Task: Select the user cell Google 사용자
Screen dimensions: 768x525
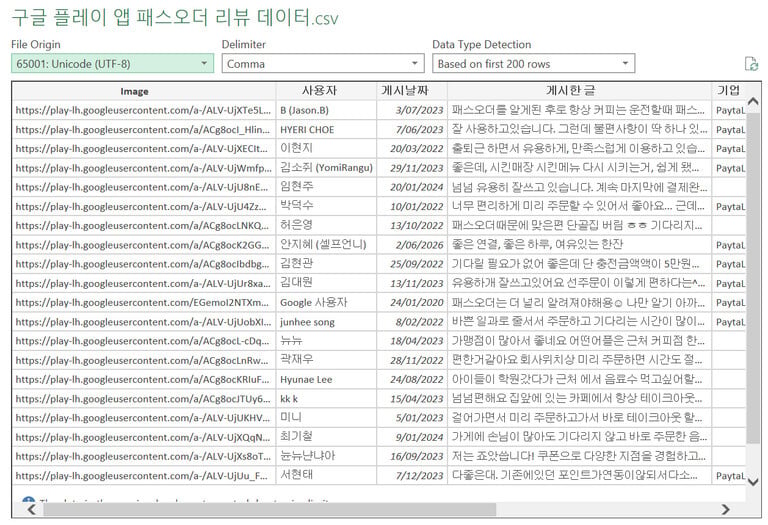Action: click(x=326, y=303)
